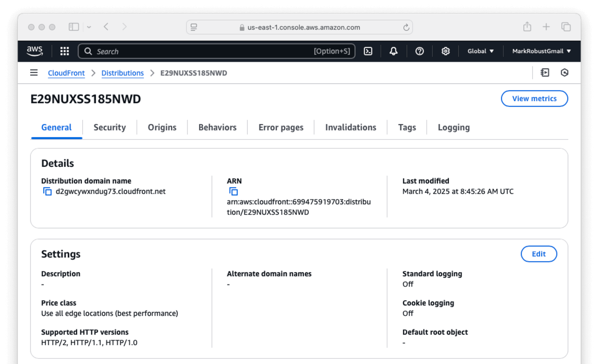Launch CloudShell terminal icon
The height and width of the screenshot is (364, 597).
(368, 51)
